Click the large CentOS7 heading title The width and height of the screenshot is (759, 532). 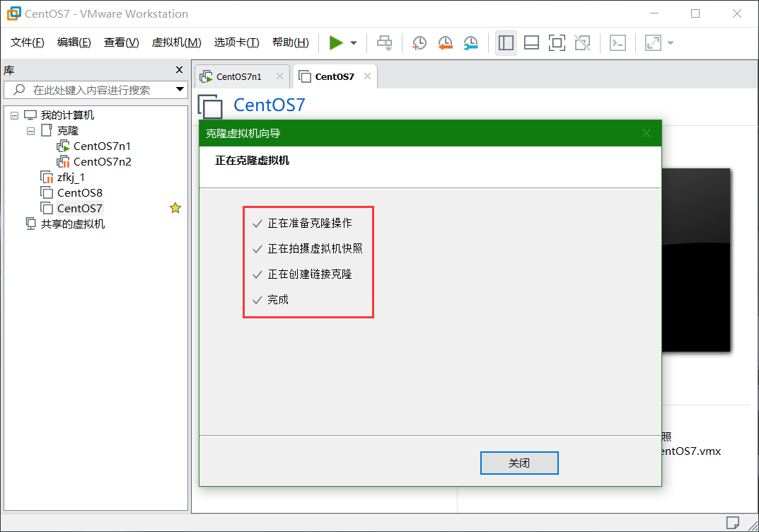click(x=269, y=105)
